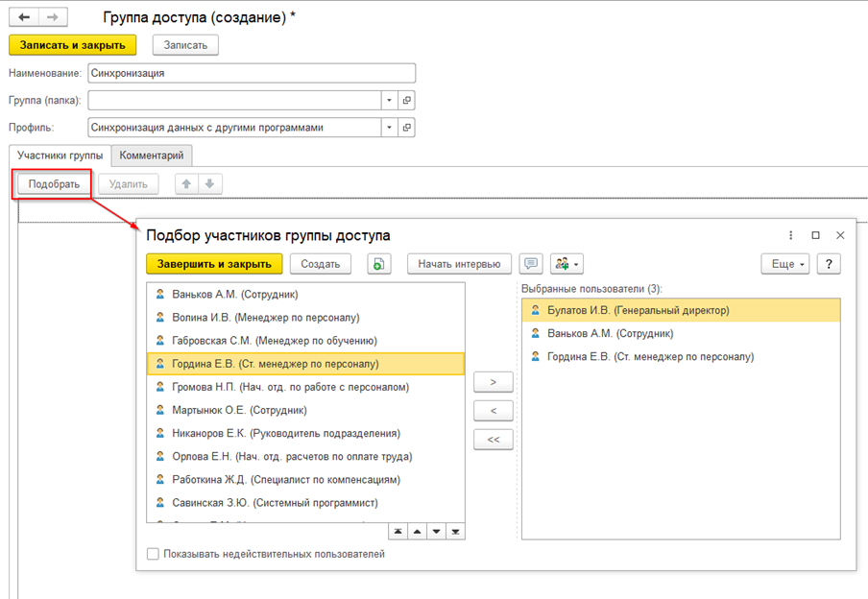
Task: Click the back navigation arrow
Action: 24,17
